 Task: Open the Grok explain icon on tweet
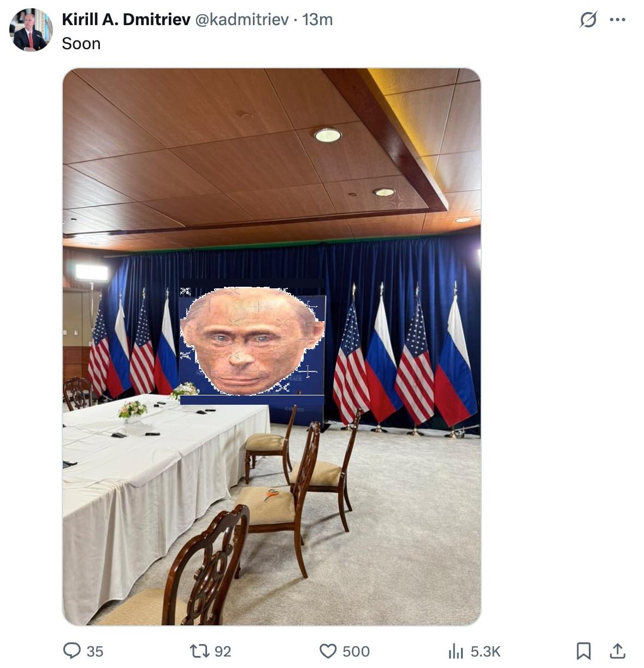(x=588, y=20)
